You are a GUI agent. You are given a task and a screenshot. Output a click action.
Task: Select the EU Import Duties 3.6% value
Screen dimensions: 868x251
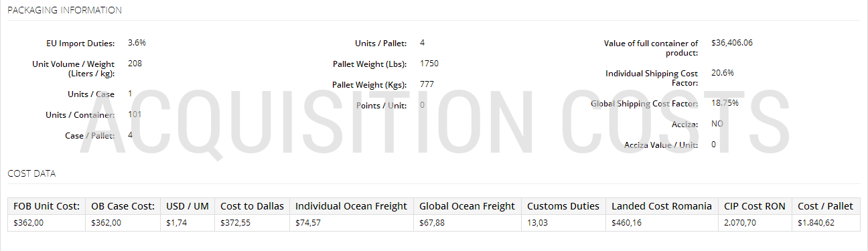[137, 42]
